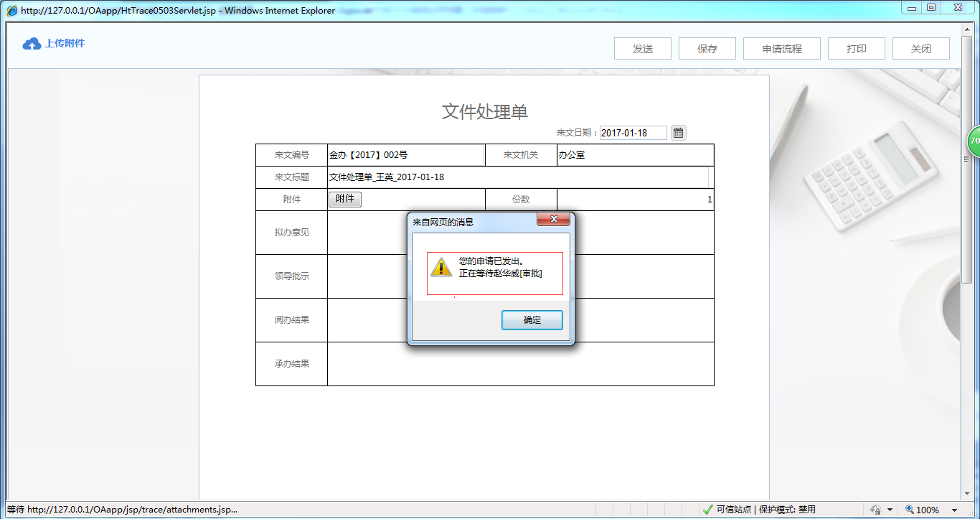Click the zoom magnifier icon near 100%

908,508
